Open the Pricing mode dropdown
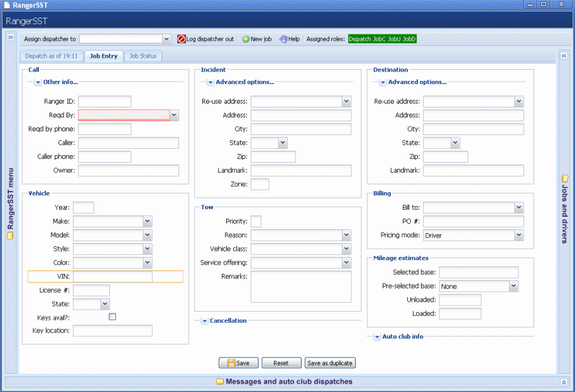575x392 pixels. coord(518,236)
